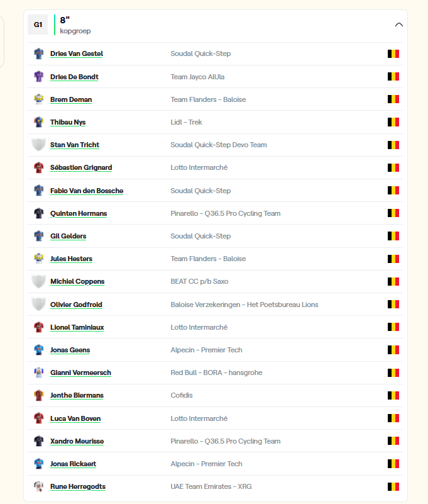Open Quinten Hermans rider link
Viewport: 428px width, 504px height.
pos(79,213)
